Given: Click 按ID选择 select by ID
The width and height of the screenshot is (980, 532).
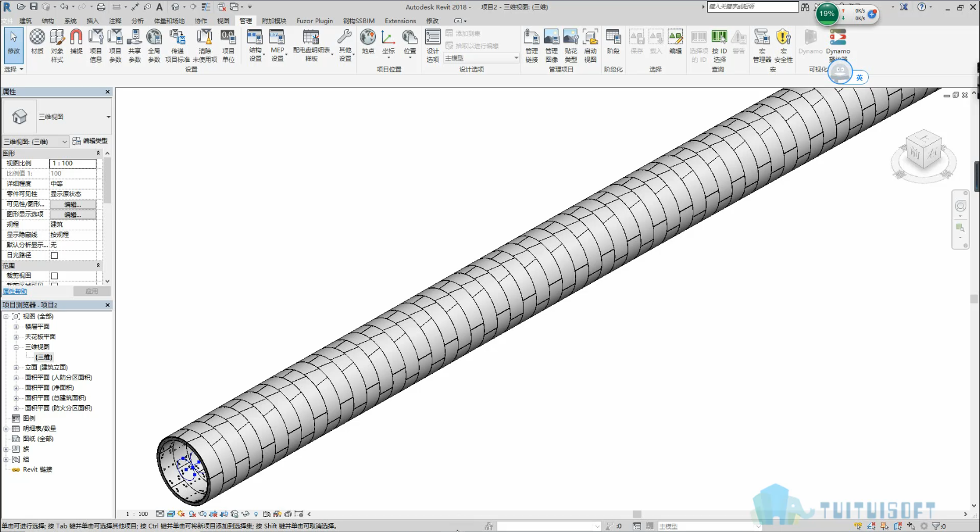Looking at the screenshot, I should tap(720, 46).
